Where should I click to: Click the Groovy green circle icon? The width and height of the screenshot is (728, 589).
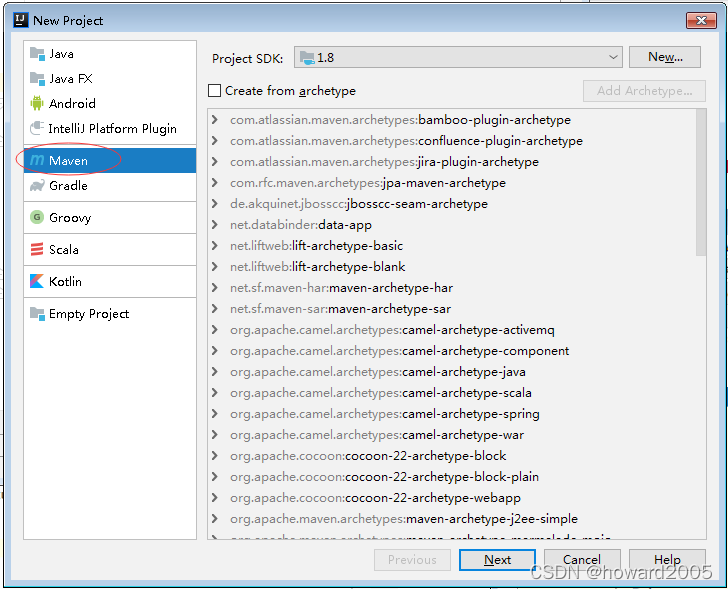(x=37, y=217)
